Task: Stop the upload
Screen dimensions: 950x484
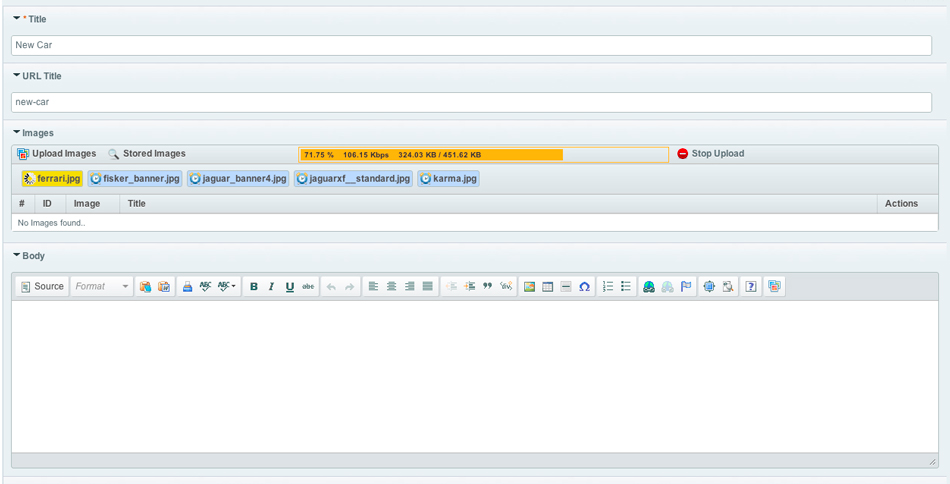Action: [x=711, y=154]
